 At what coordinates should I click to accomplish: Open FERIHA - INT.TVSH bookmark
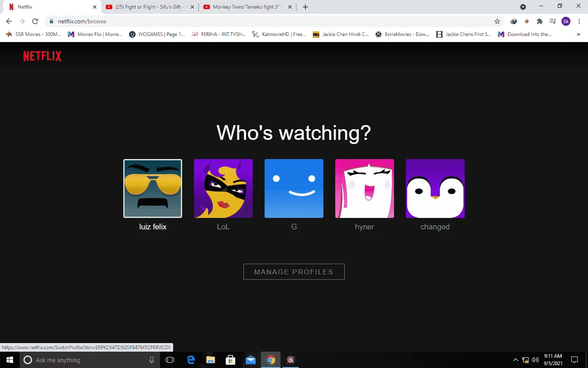click(x=219, y=34)
